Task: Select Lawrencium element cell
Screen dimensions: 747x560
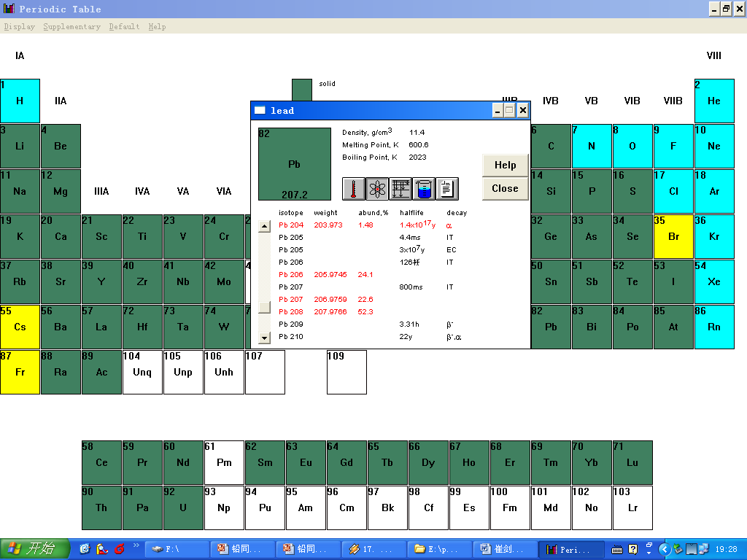Action: click(632, 508)
